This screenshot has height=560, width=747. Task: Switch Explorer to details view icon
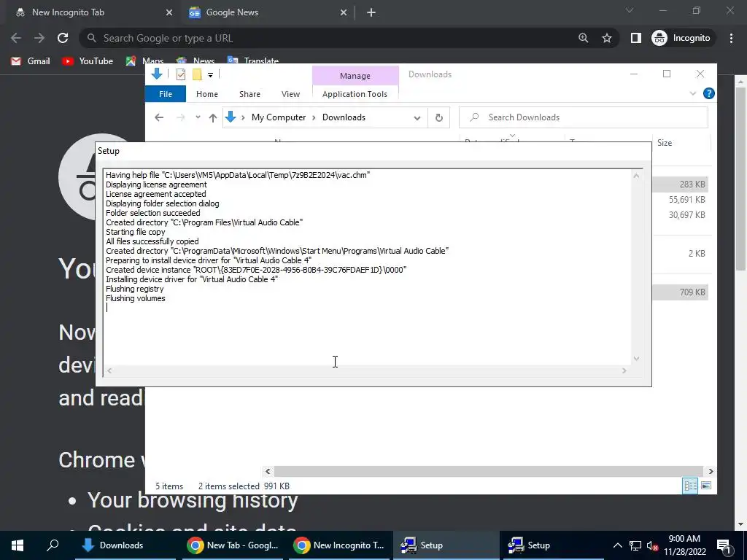point(690,485)
